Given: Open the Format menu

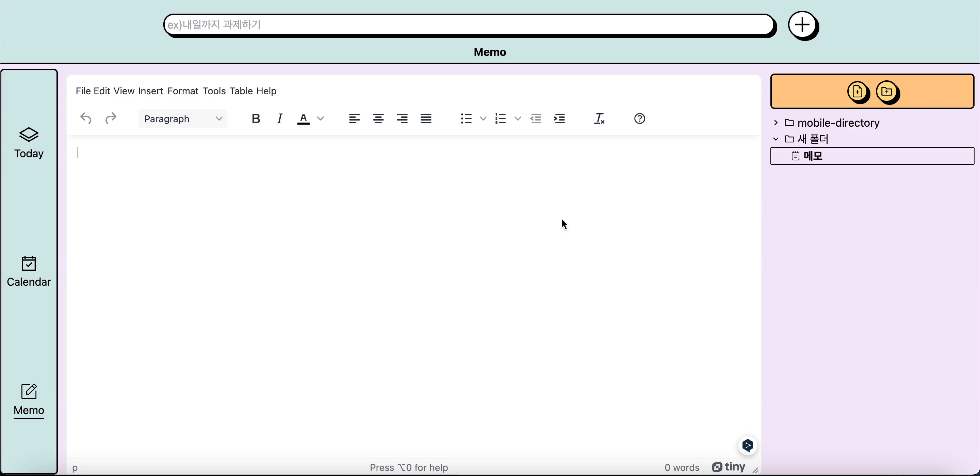Looking at the screenshot, I should pos(183,91).
